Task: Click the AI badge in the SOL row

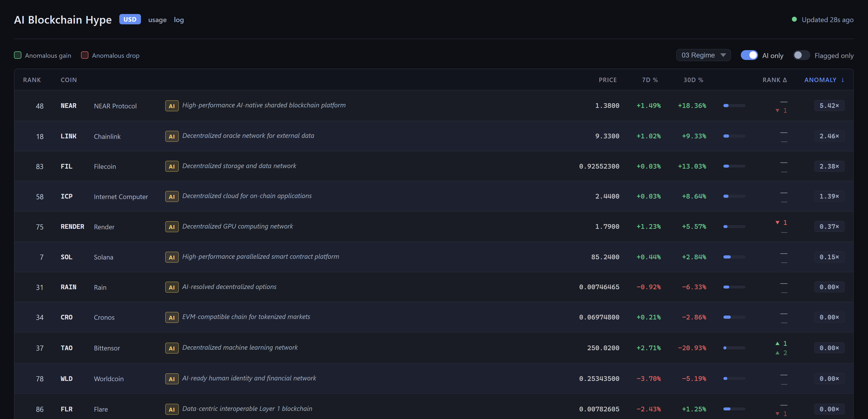Action: click(x=171, y=257)
